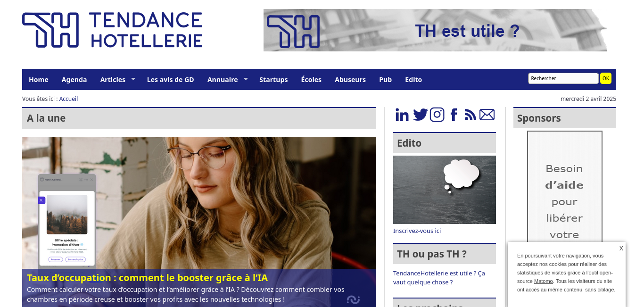The height and width of the screenshot is (307, 644).
Task: Open the Facebook social icon
Action: (x=454, y=115)
